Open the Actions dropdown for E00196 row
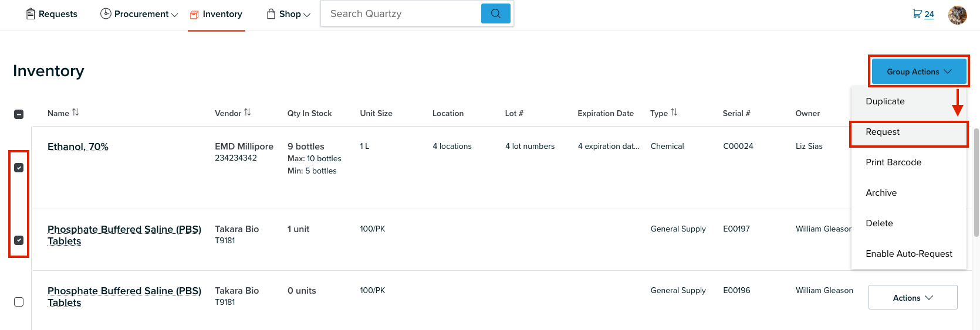980x330 pixels. click(913, 298)
